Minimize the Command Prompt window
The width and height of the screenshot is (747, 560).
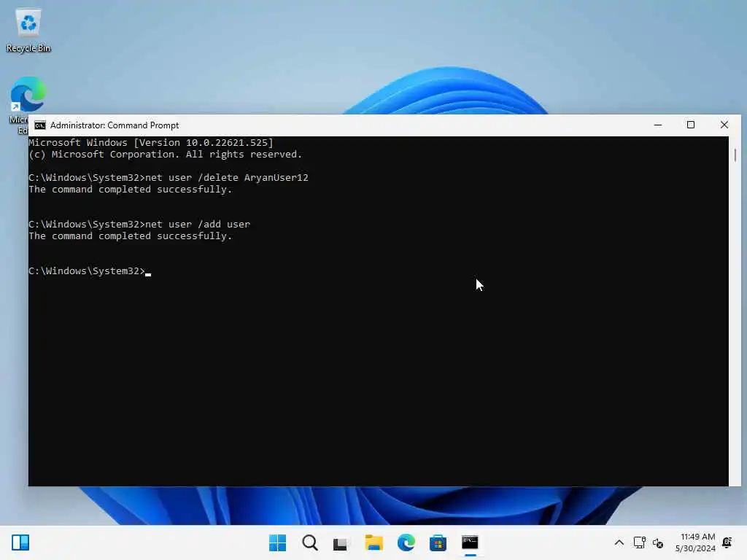point(658,125)
